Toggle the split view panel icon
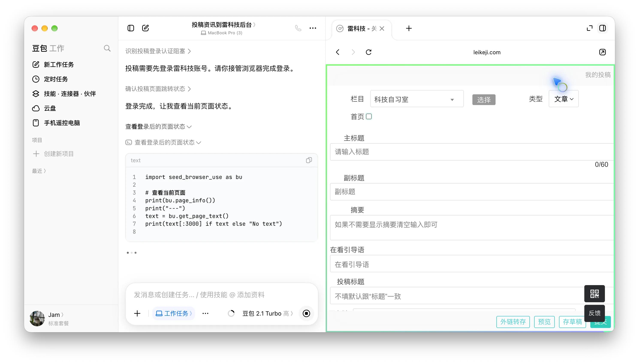The height and width of the screenshot is (364, 639). (x=603, y=28)
